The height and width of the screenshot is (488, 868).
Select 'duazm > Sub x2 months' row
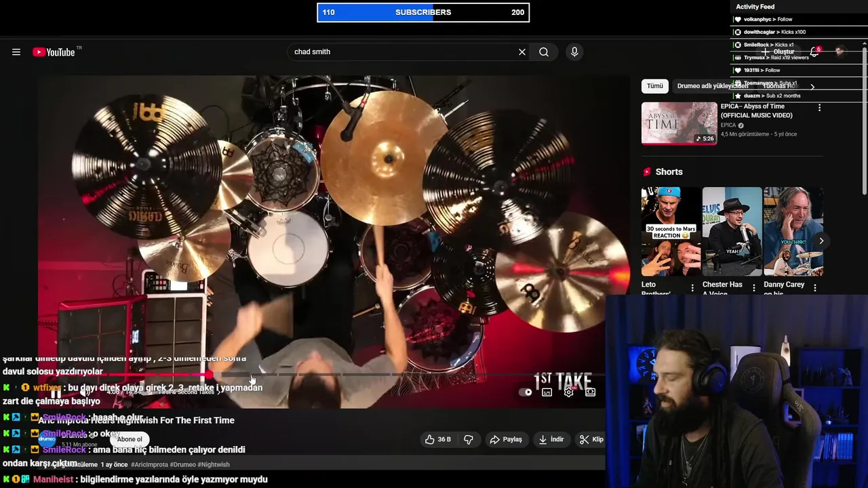tap(797, 96)
